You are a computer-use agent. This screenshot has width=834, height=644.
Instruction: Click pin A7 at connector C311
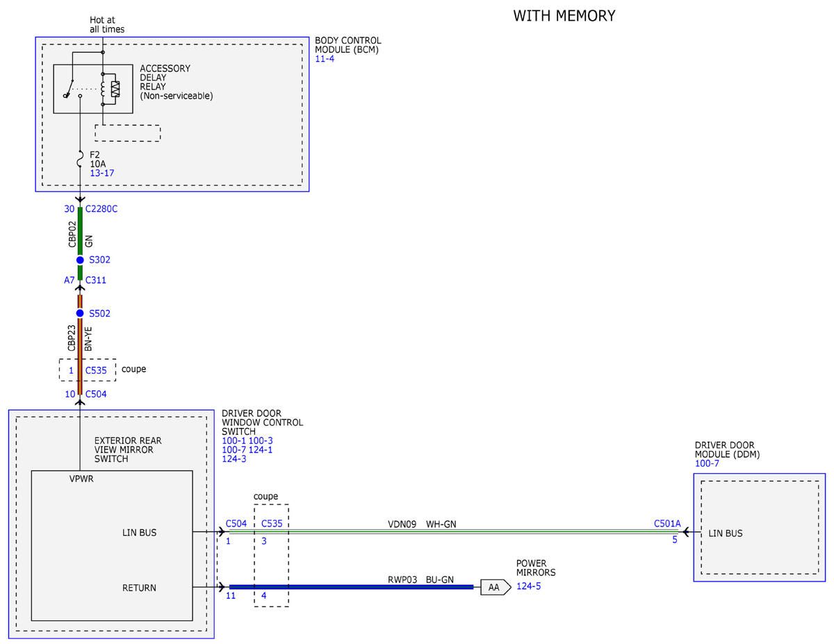click(x=69, y=280)
